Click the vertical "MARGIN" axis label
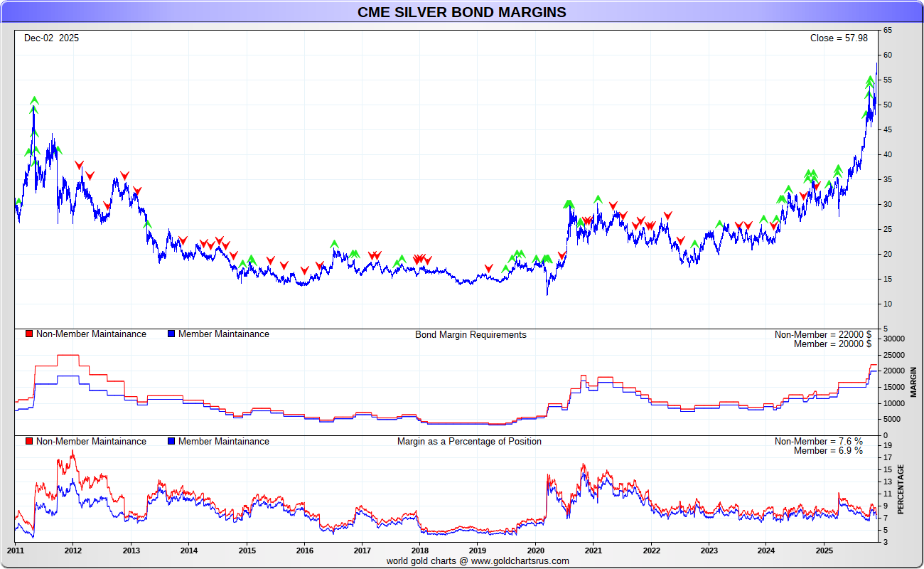Viewport: 924px width, 569px height. 915,383
